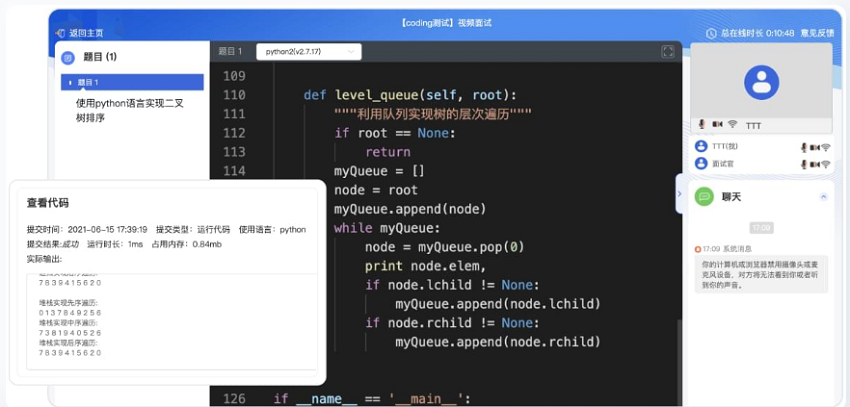
Task: Collapse the right side panel arrow handle
Action: pyautogui.click(x=680, y=194)
